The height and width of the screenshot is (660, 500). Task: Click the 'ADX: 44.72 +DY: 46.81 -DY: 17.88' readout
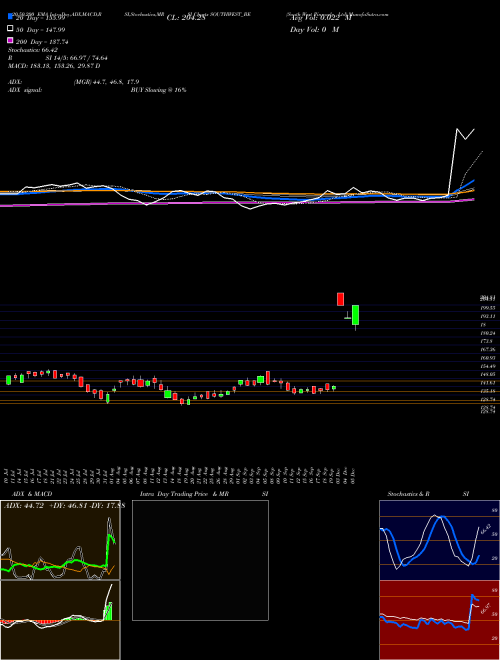pos(64,506)
